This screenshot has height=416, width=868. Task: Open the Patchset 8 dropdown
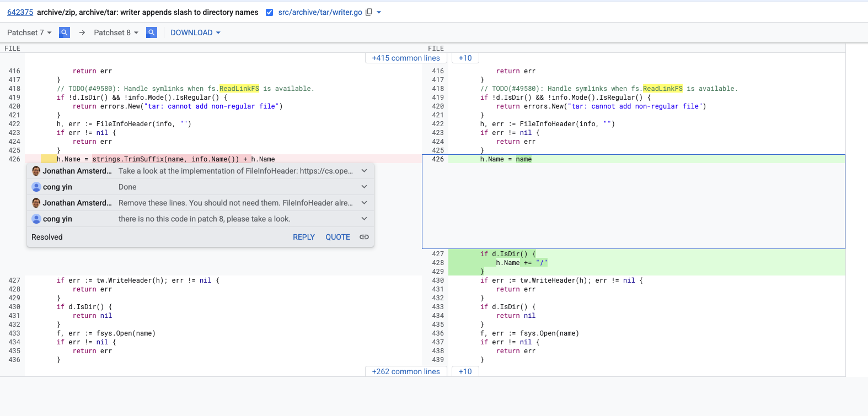[116, 33]
